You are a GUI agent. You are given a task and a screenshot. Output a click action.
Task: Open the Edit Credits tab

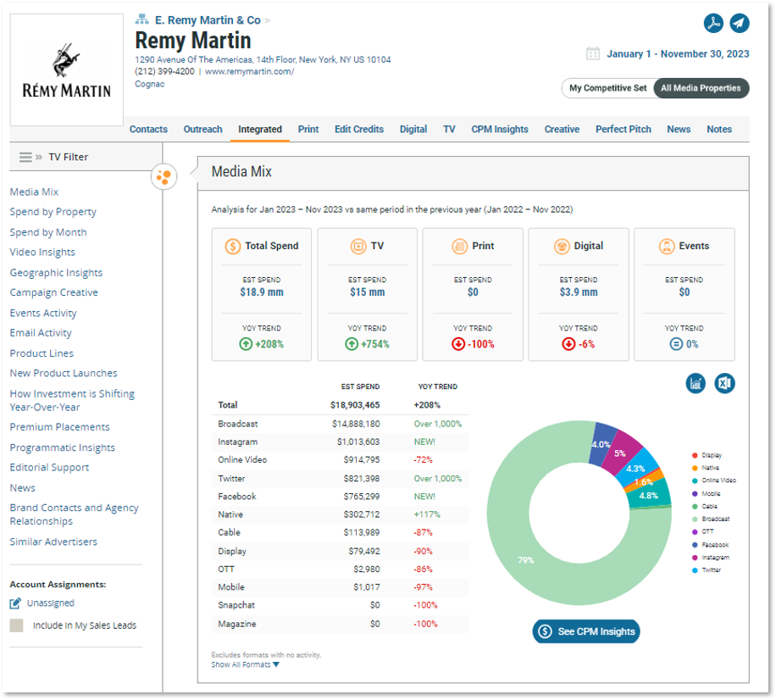359,129
